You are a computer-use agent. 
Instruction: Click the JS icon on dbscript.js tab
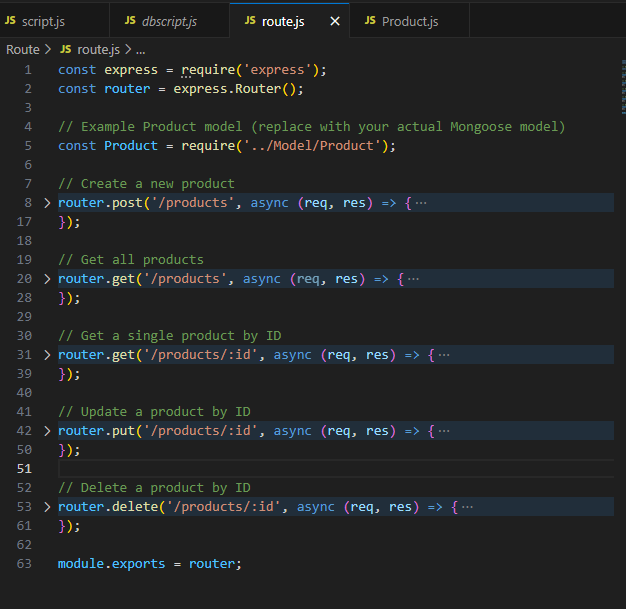pos(131,21)
